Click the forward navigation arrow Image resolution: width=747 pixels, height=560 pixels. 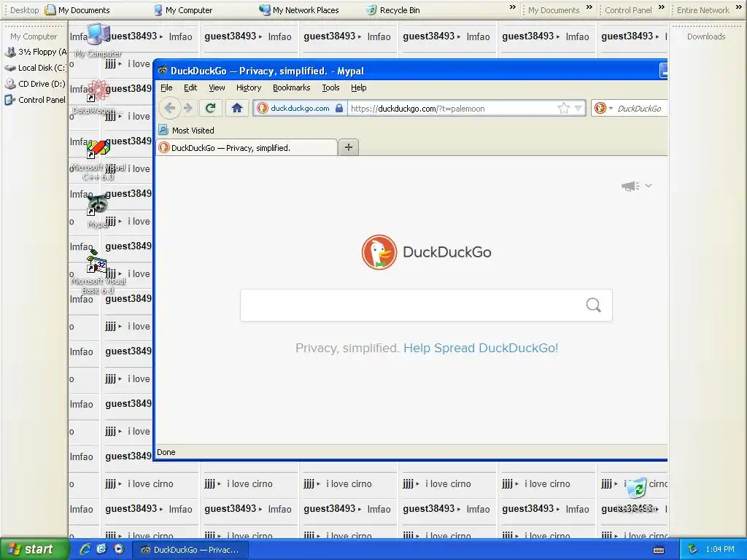(x=188, y=108)
